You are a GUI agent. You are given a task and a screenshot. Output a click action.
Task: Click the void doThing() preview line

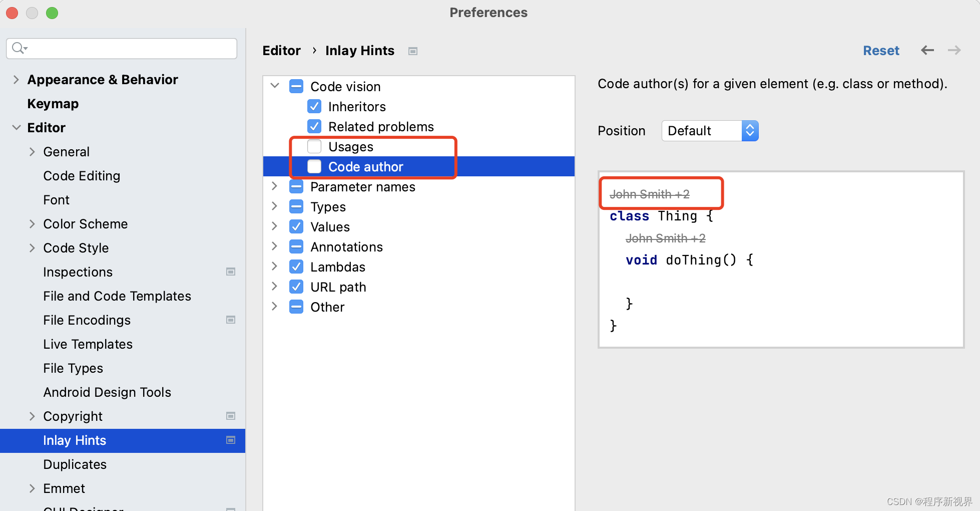pos(689,260)
